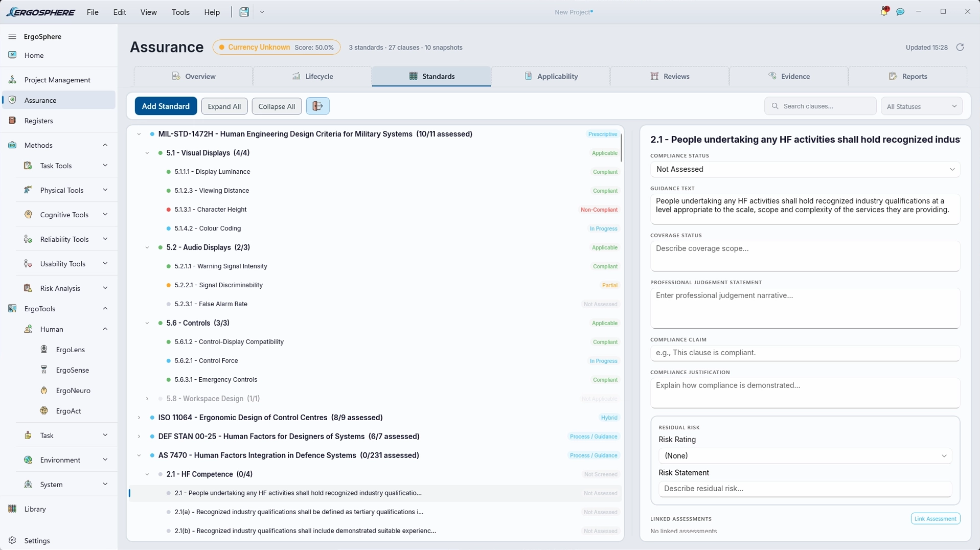Open the Tools menu
The width and height of the screenshot is (980, 550).
(x=180, y=12)
